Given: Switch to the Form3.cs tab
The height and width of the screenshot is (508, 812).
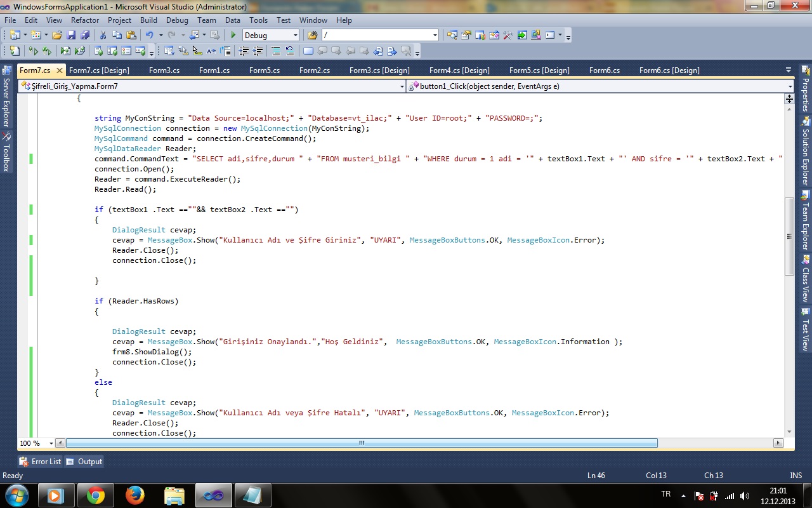Looking at the screenshot, I should [164, 70].
